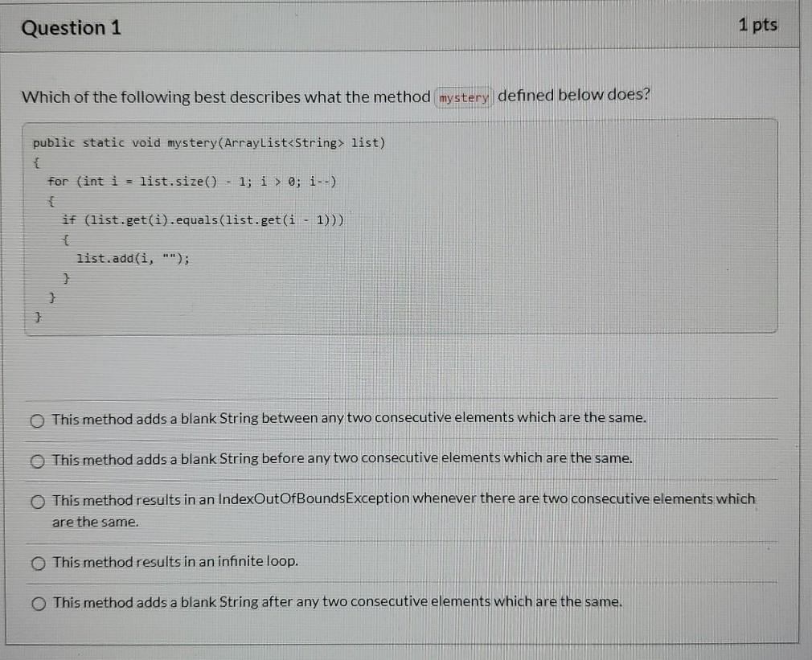Click the list.add statement in the code
The height and width of the screenshot is (660, 812).
click(x=131, y=257)
